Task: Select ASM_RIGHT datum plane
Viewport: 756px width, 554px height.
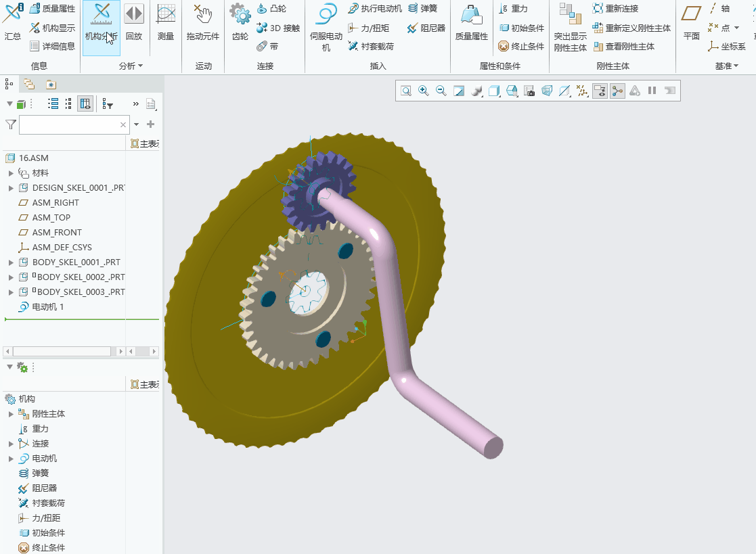Action: [x=55, y=203]
